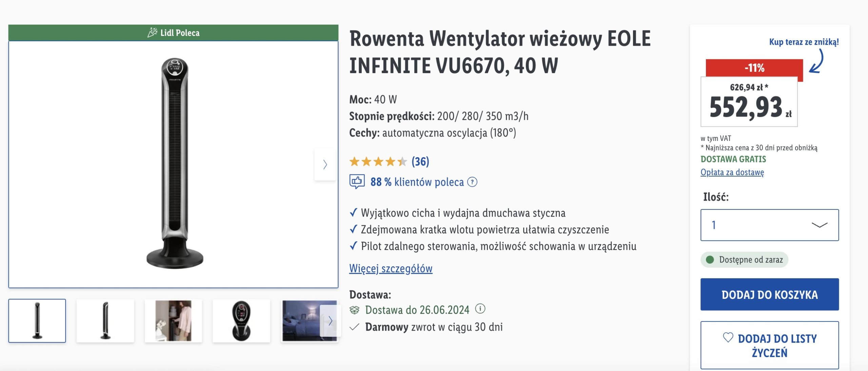Click DODAJ DO LISTY ŻYCZEŃ button
This screenshot has height=371, width=868.
click(x=770, y=345)
